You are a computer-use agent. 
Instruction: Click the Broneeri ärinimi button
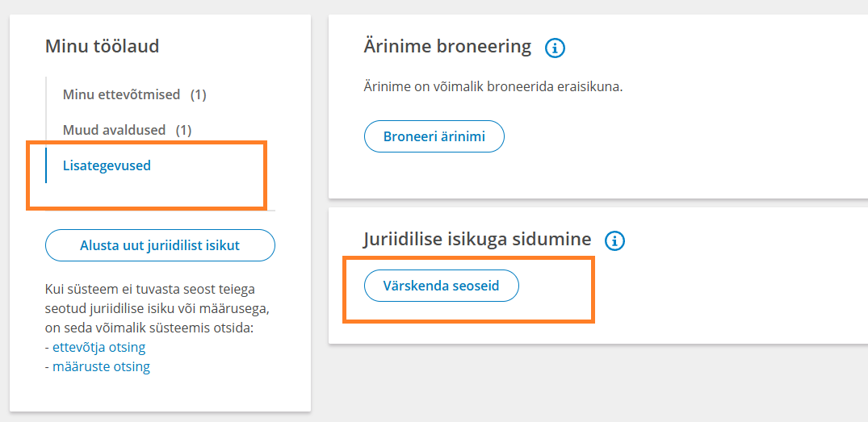pos(434,136)
